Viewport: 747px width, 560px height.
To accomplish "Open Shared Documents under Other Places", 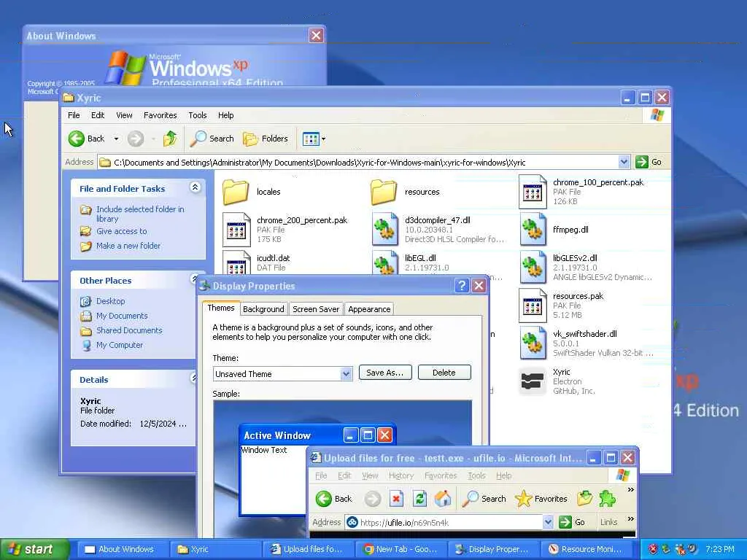I will point(129,330).
